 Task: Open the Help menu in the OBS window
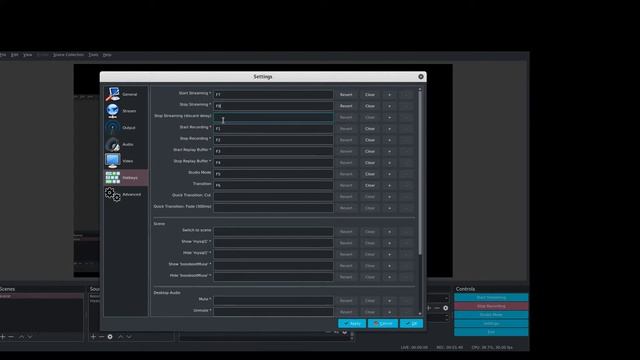tap(107, 55)
